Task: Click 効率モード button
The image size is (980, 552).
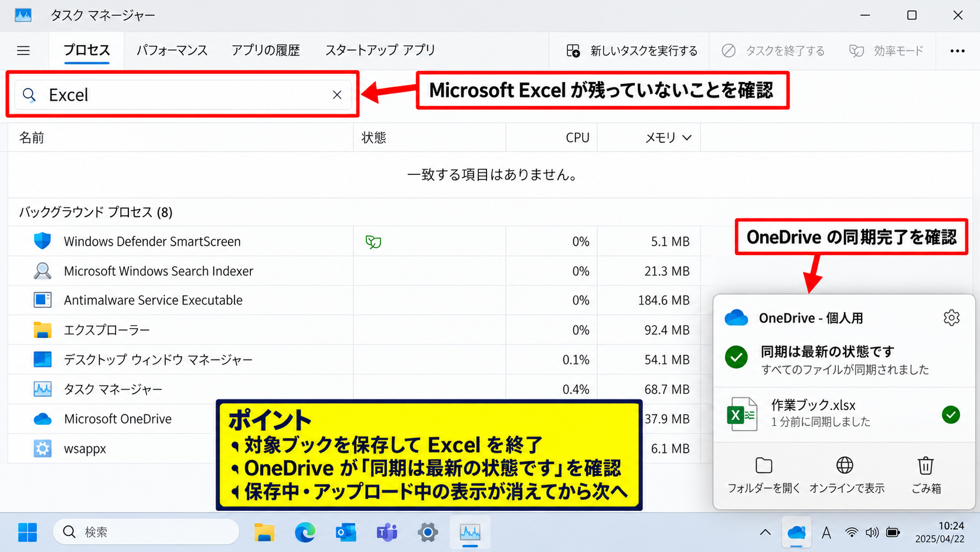Action: click(x=886, y=51)
